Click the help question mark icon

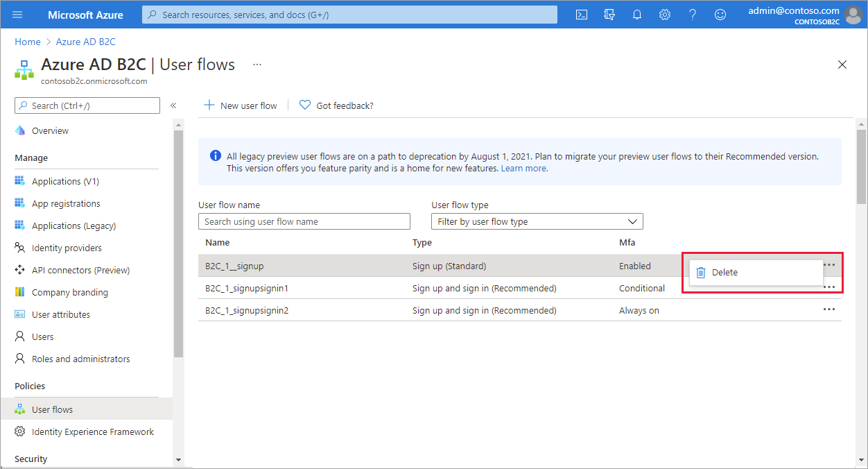coord(692,14)
